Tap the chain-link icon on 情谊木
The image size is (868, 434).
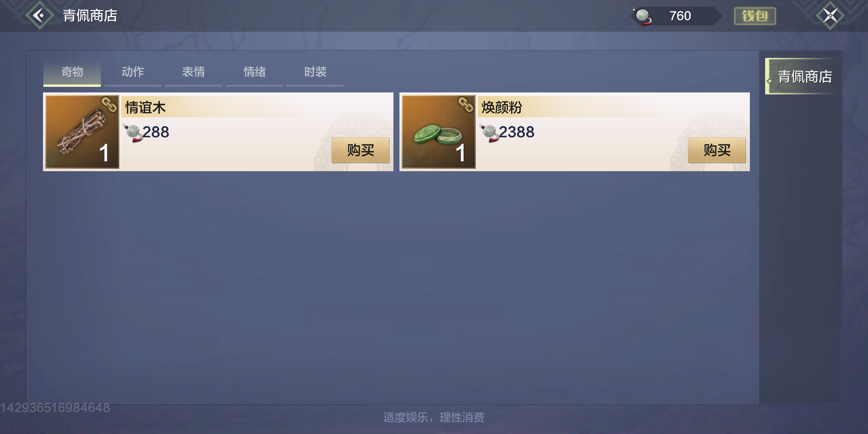109,105
